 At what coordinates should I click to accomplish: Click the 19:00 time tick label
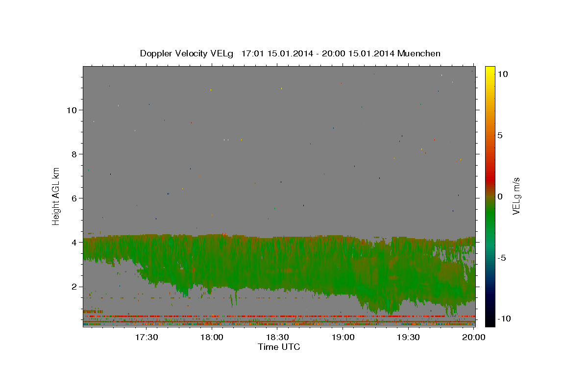click(343, 337)
